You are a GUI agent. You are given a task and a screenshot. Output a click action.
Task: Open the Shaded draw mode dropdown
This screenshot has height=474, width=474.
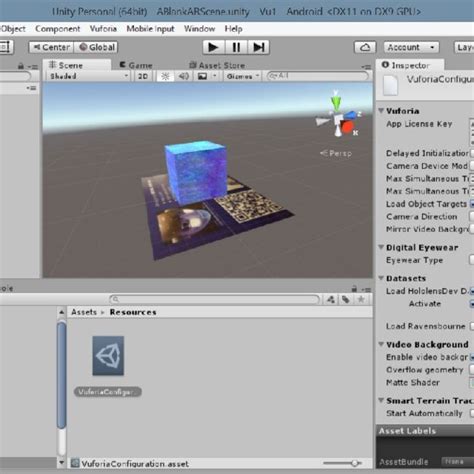tap(88, 76)
